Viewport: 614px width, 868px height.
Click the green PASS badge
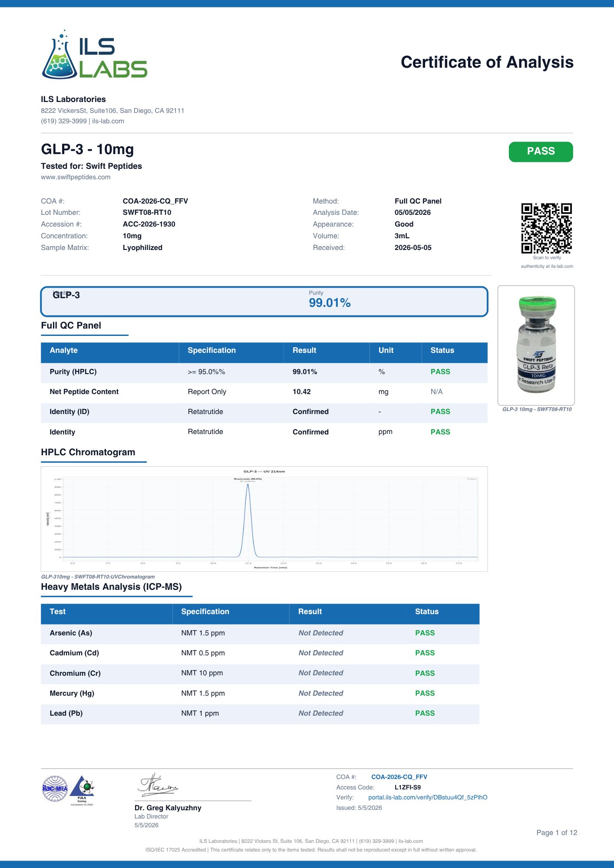click(x=541, y=151)
